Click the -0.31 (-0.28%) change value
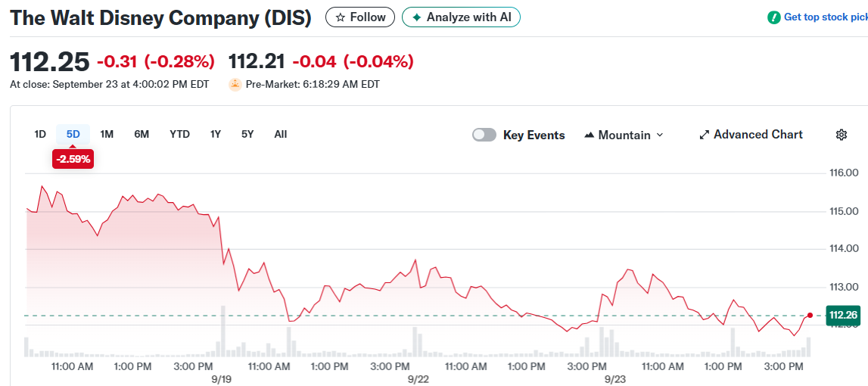 [x=156, y=61]
